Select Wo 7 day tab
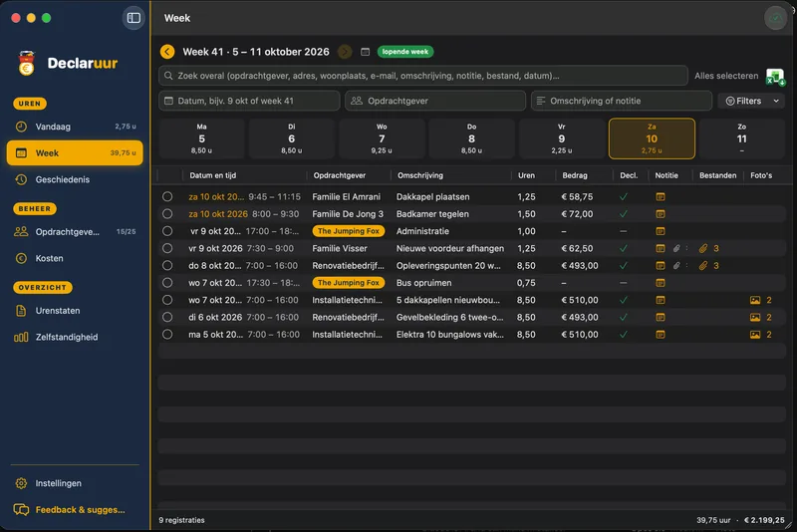797x532 pixels. (x=382, y=138)
